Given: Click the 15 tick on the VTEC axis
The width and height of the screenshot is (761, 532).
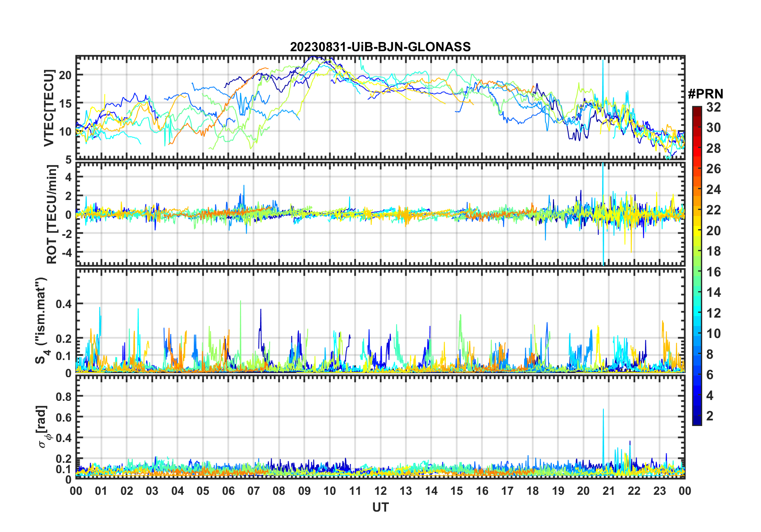Looking at the screenshot, I should point(65,104).
